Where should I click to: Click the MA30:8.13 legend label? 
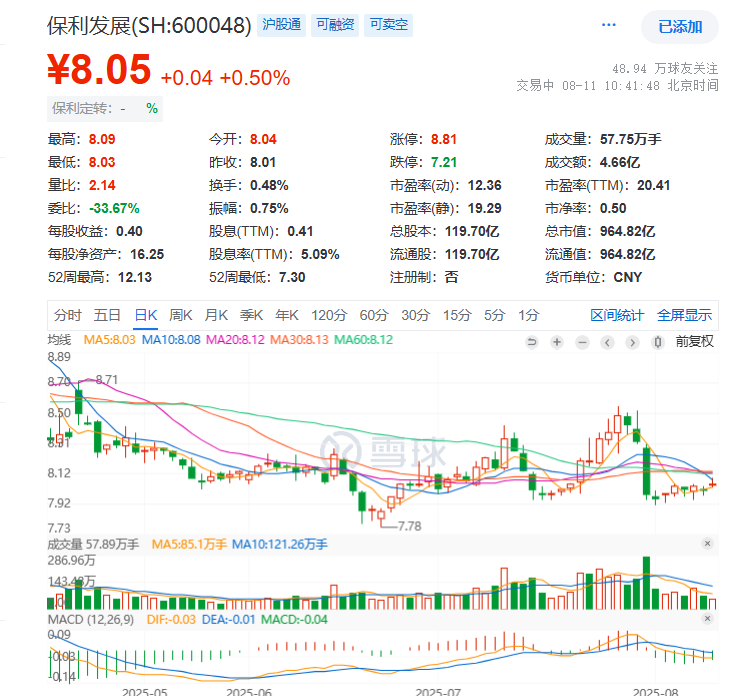pos(299,340)
